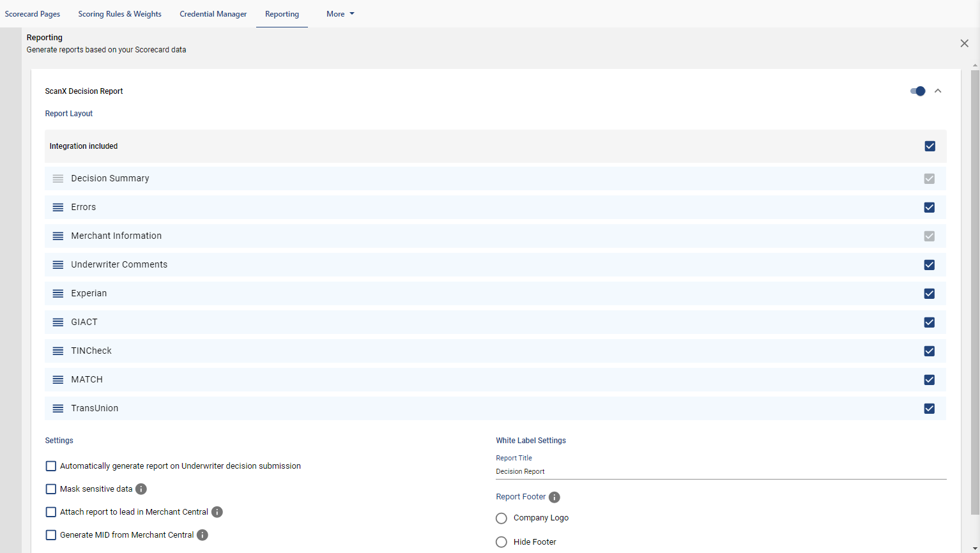Uncheck the Experian checkbox
This screenshot has height=553, width=980.
click(930, 294)
